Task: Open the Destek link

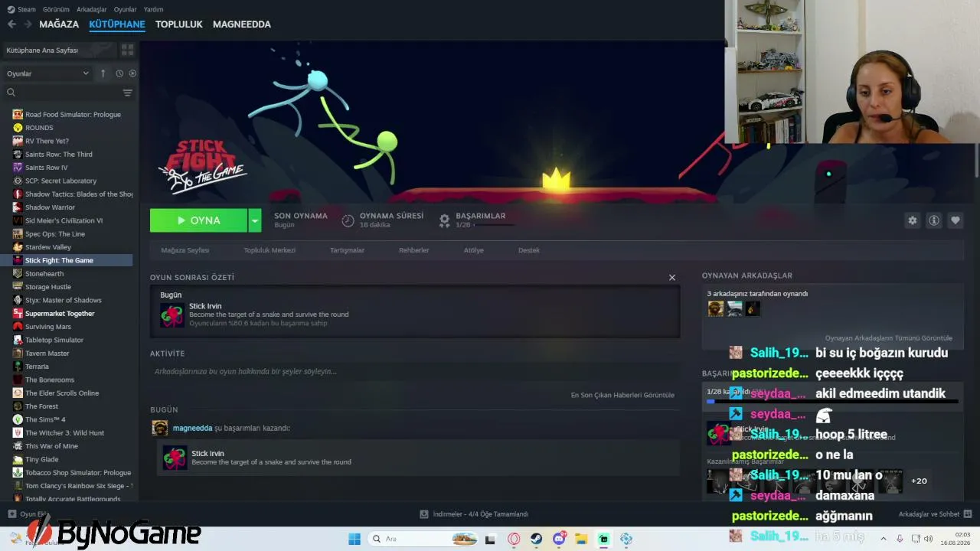Action: click(529, 250)
